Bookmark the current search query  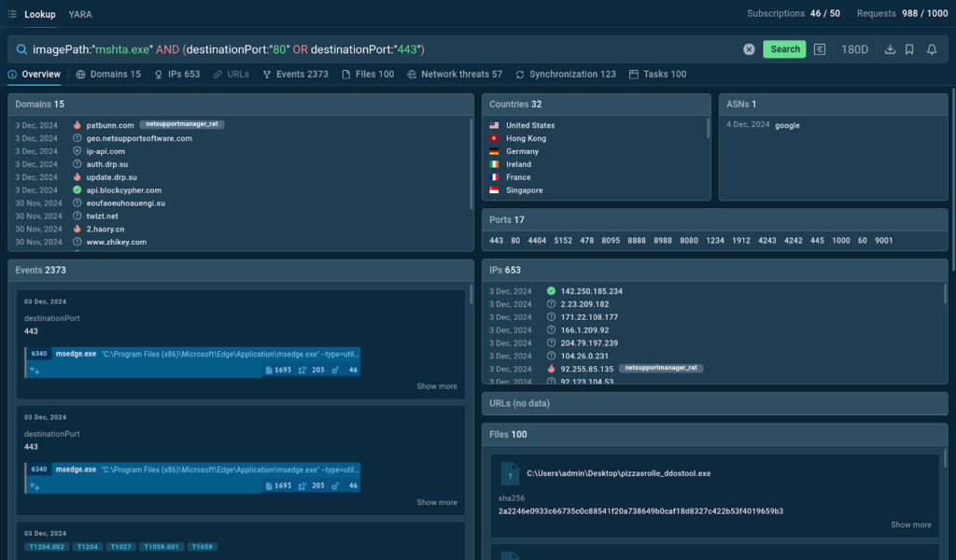909,49
